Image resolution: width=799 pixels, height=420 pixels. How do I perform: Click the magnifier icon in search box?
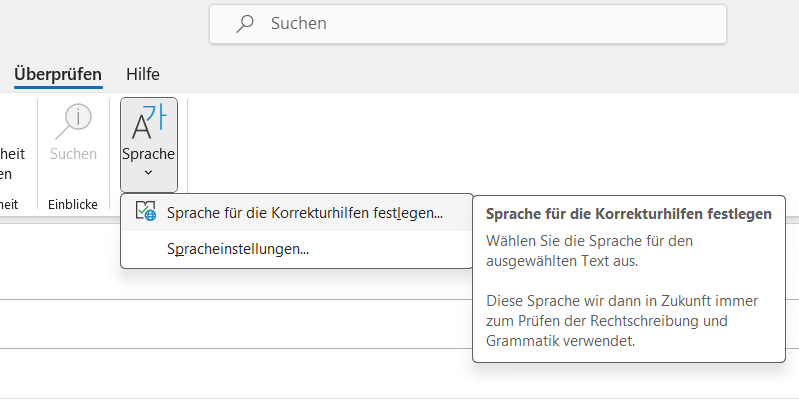(244, 23)
